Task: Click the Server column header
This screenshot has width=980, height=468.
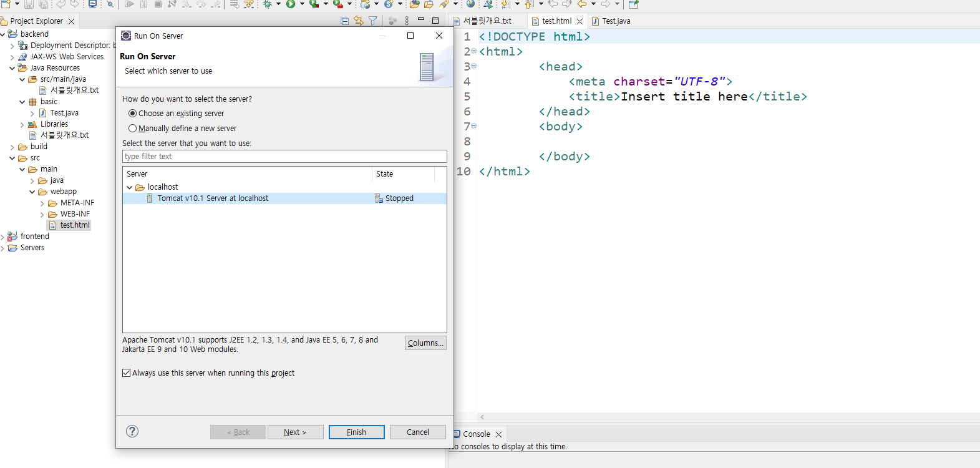Action: (247, 174)
